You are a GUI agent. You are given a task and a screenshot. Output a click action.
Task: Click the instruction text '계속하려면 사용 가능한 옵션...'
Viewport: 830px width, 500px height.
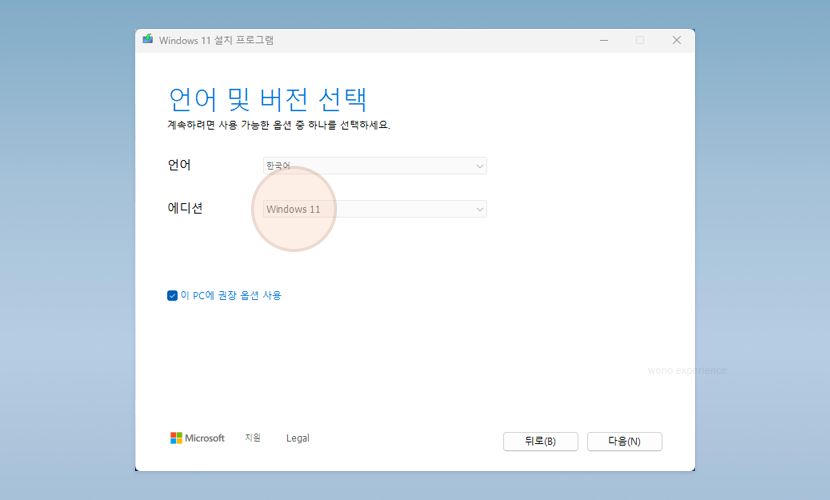279,125
